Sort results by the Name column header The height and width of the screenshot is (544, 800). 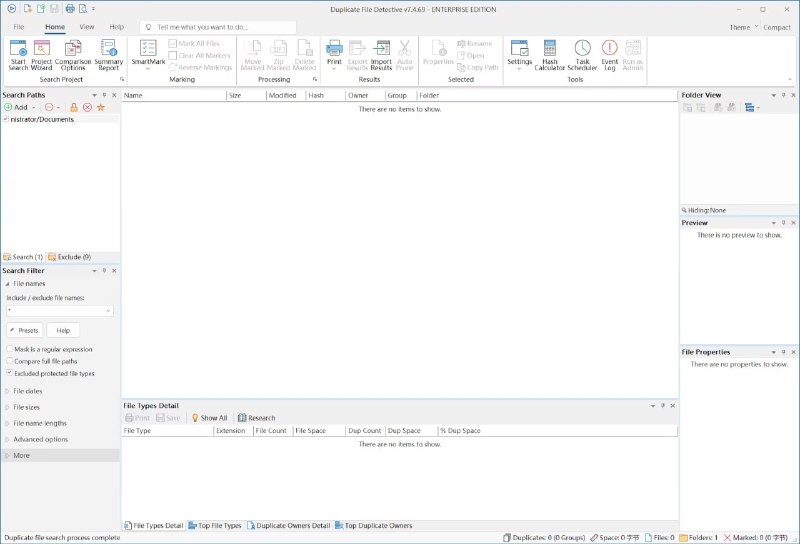point(173,95)
